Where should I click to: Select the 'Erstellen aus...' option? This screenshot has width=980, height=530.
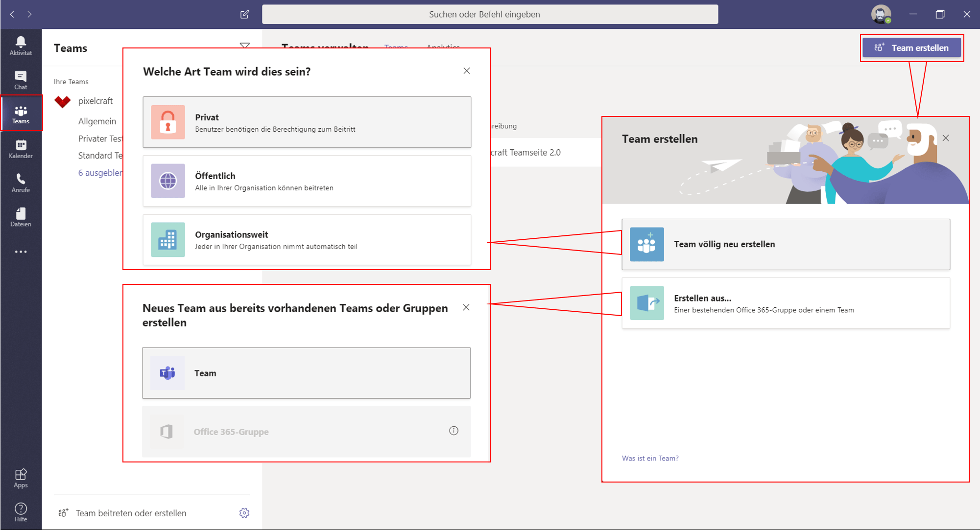click(x=786, y=303)
